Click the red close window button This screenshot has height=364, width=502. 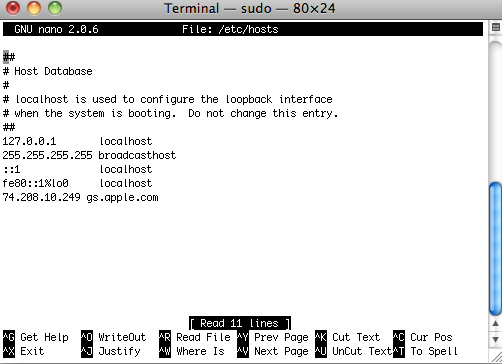coord(13,8)
